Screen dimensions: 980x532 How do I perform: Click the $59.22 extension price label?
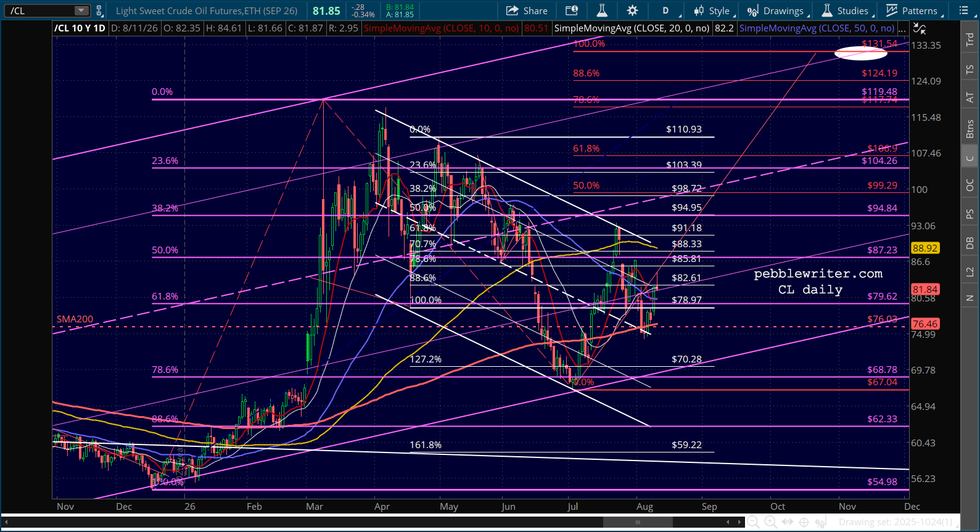686,444
